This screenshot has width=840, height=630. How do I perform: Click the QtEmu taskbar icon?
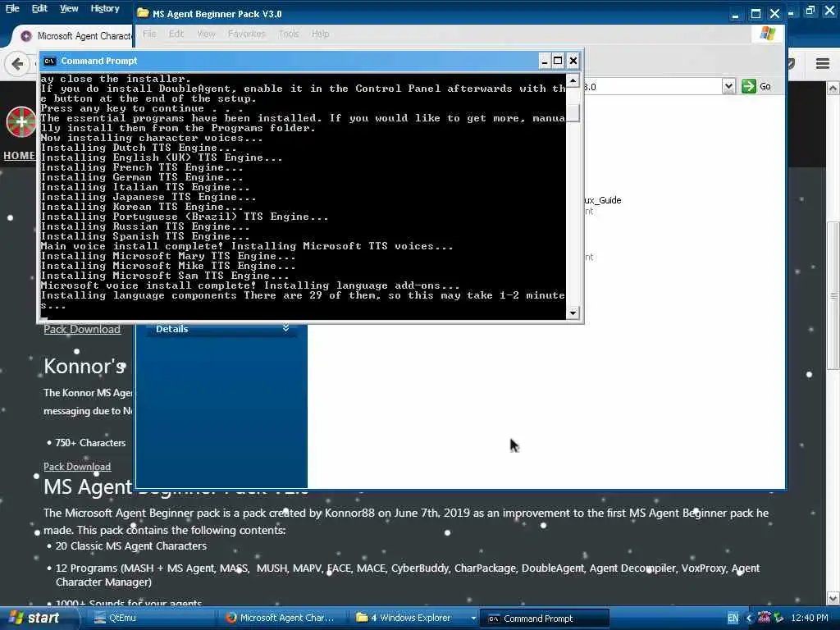click(x=99, y=618)
